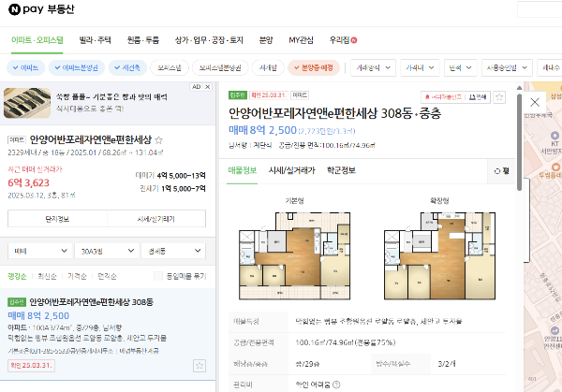Click the ad banner food thumbnail
This screenshot has width=562, height=392.
(x=27, y=103)
